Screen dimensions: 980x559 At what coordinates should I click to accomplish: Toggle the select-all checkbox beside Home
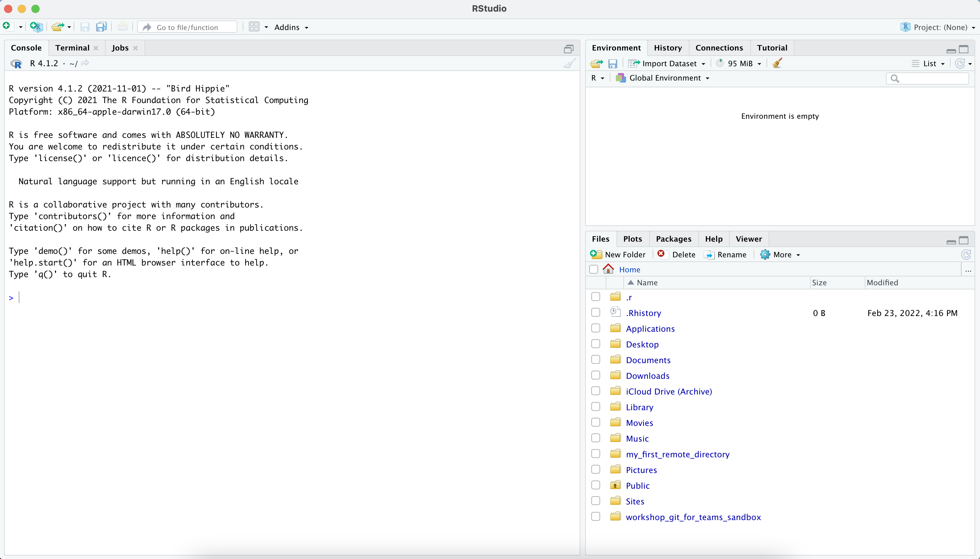594,270
